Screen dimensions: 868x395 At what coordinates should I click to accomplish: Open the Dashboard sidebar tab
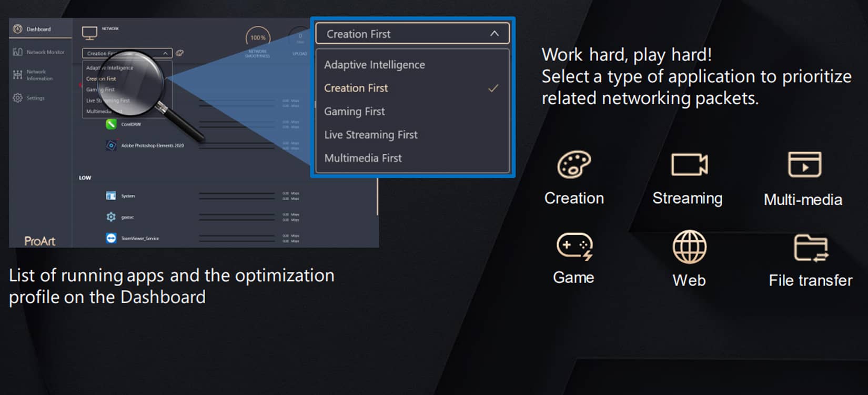[x=39, y=29]
